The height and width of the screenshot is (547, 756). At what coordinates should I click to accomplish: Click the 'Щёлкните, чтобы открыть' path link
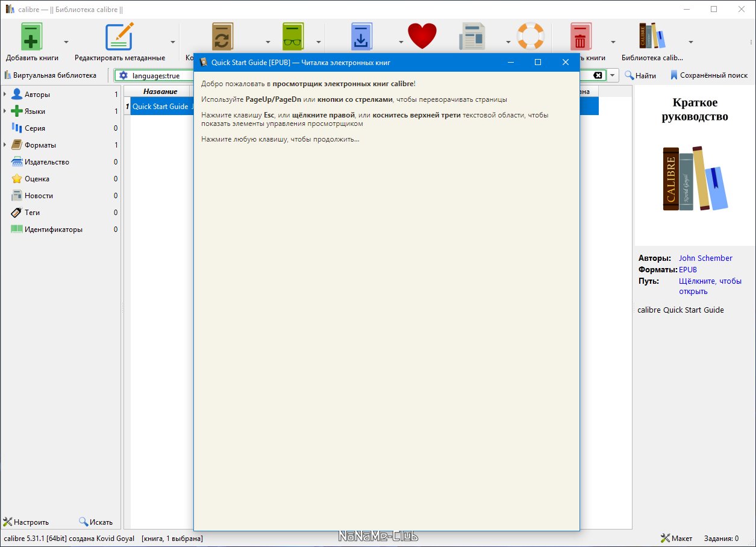click(x=710, y=286)
